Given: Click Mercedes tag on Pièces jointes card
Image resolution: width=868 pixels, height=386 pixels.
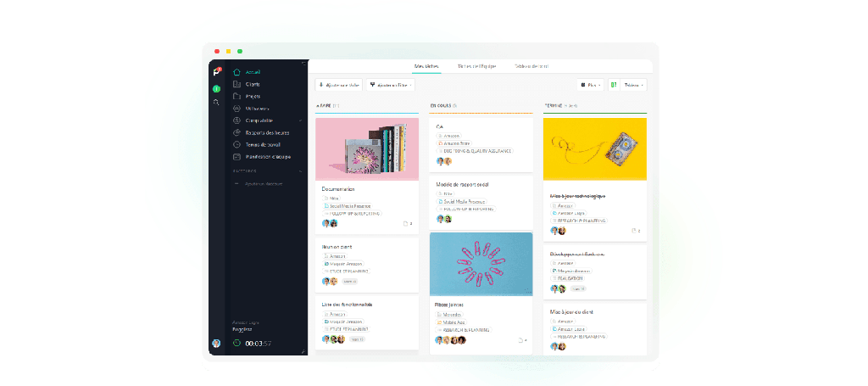Looking at the screenshot, I should [449, 315].
